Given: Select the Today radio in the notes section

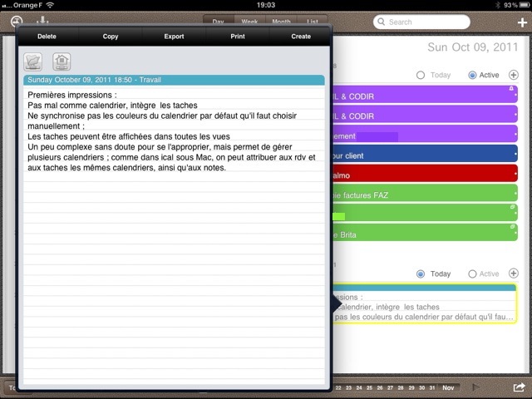Looking at the screenshot, I should click(421, 273).
